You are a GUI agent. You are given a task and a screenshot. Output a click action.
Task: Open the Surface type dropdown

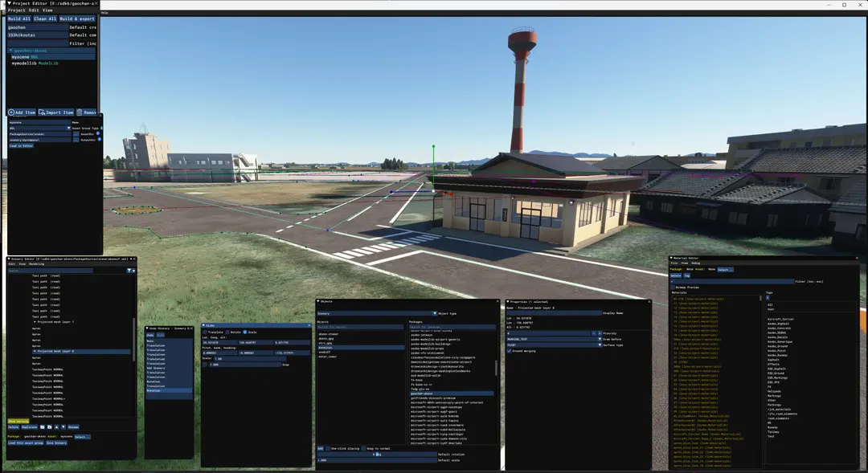pos(554,345)
